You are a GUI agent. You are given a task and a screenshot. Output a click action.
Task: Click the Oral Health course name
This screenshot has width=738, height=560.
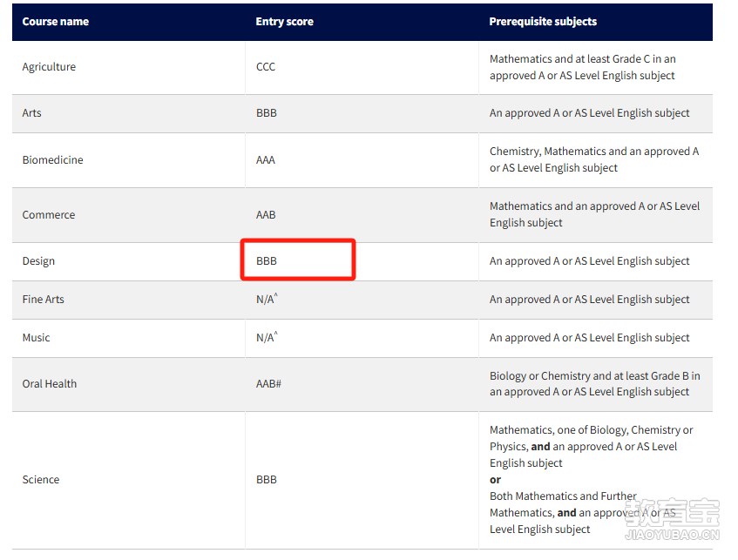pyautogui.click(x=50, y=384)
